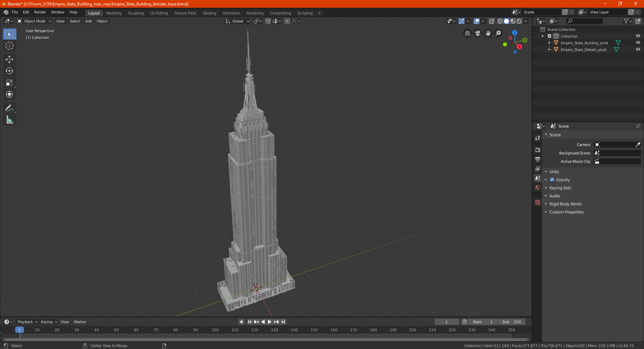Click the zoom view magnifier icon

(x=498, y=33)
